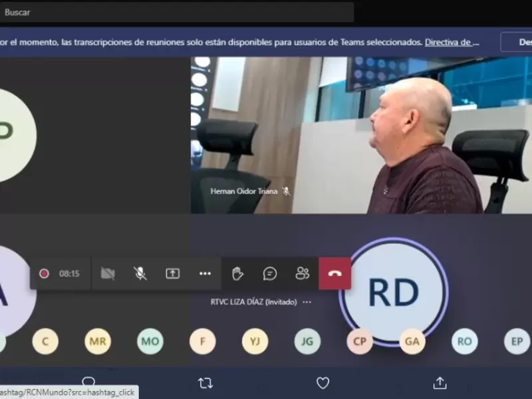Screen dimensions: 532x399
Task: Open options next to RTVC LIZA DÍAZ
Action: [x=307, y=302]
